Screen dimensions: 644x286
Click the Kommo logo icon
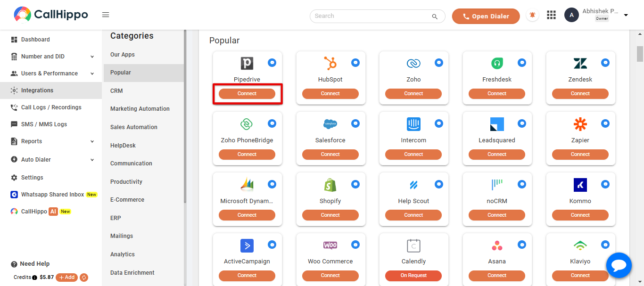580,185
